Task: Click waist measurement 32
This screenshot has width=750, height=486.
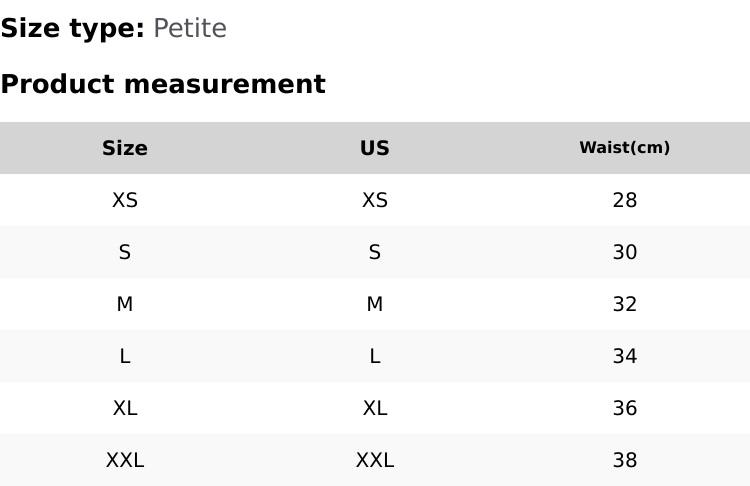Action: tap(625, 304)
